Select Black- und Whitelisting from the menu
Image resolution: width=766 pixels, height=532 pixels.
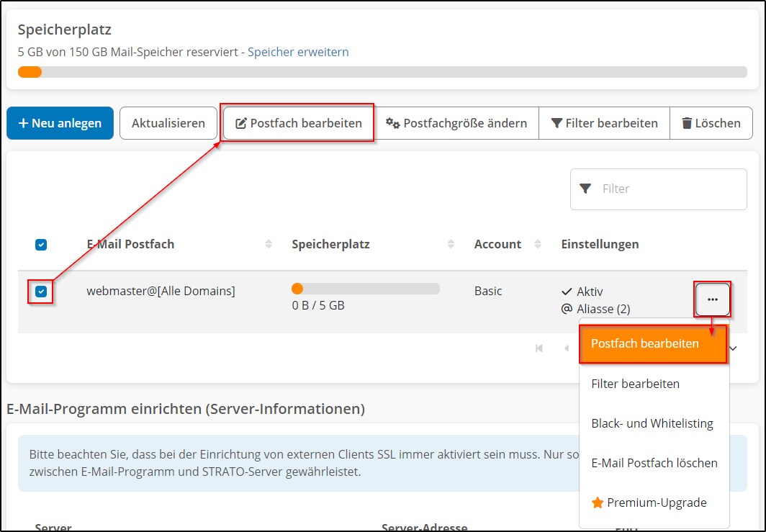click(652, 423)
